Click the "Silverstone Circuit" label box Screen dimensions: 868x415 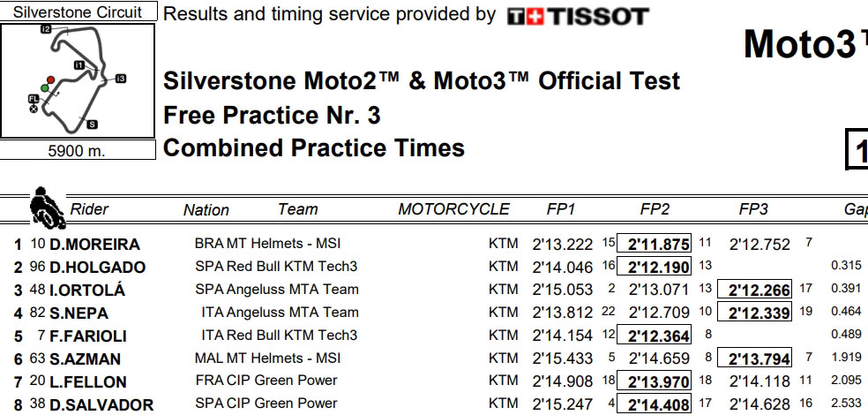pyautogui.click(x=78, y=12)
